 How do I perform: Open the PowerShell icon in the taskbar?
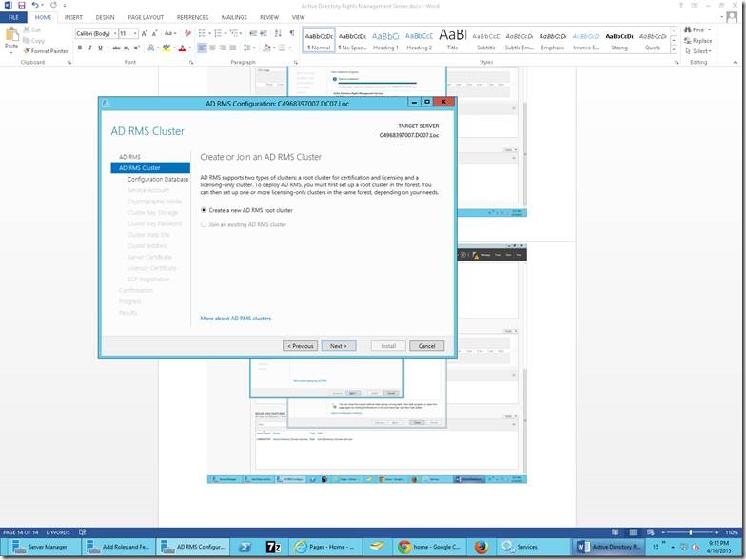pyautogui.click(x=245, y=547)
